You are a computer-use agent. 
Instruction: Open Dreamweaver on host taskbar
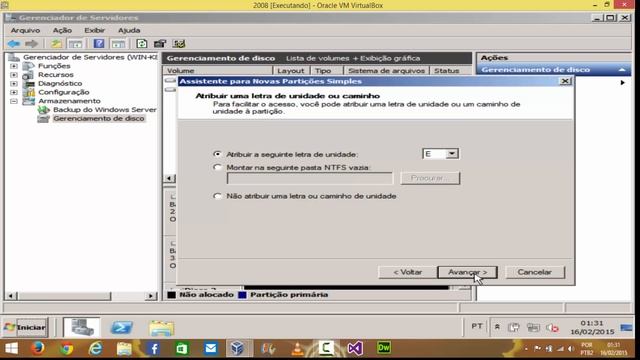click(384, 347)
